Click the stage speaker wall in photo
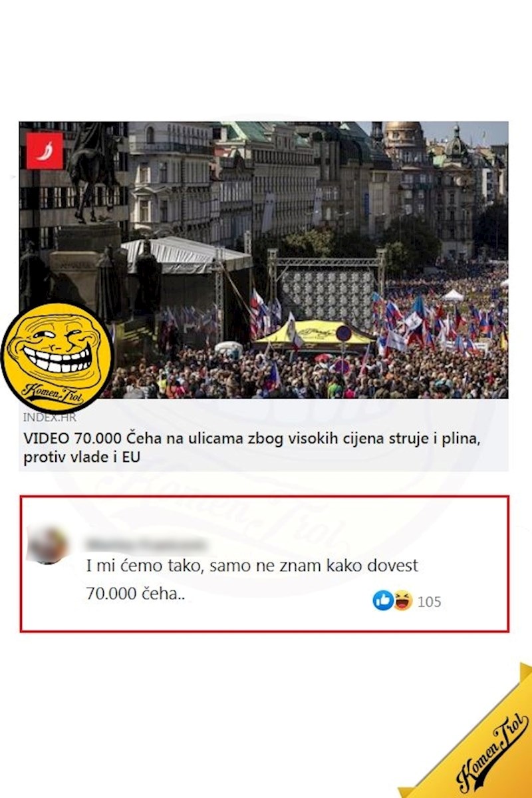 (x=328, y=298)
